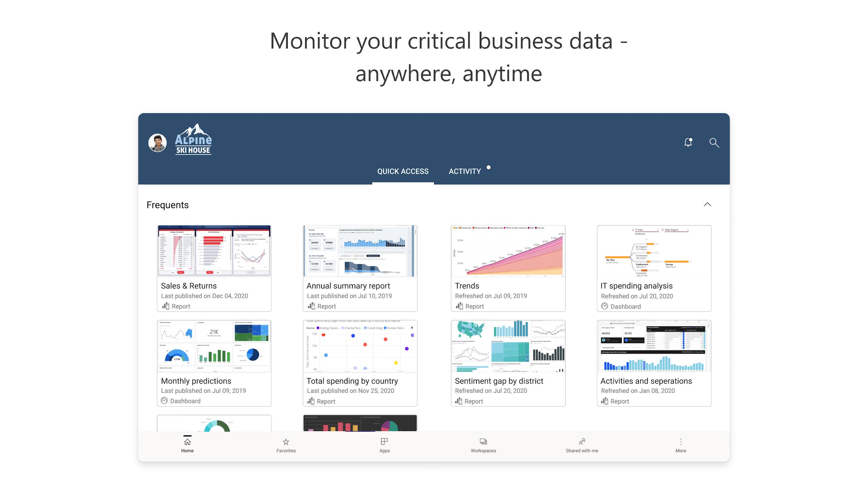Image resolution: width=868 pixels, height=488 pixels.
Task: Open the Workspaces section
Action: [483, 445]
